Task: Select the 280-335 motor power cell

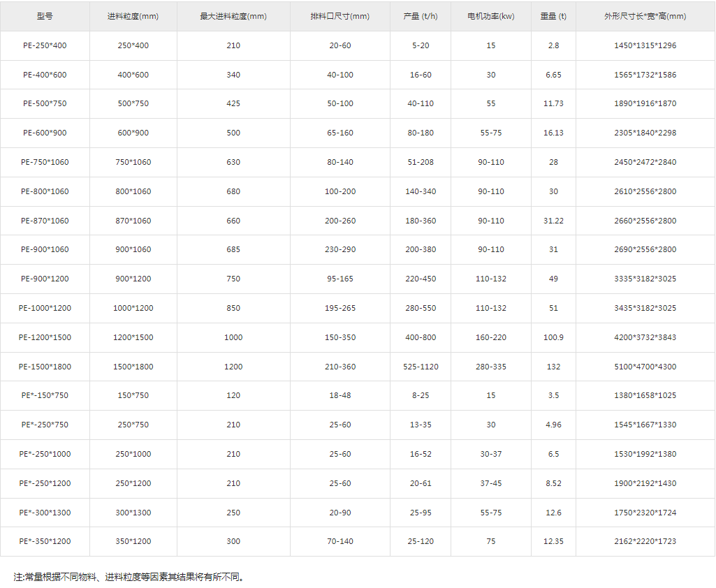Action: 491,367
